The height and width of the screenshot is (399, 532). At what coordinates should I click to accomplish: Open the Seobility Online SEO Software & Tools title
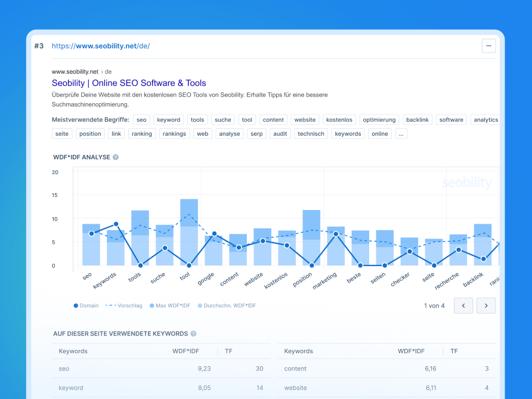129,83
